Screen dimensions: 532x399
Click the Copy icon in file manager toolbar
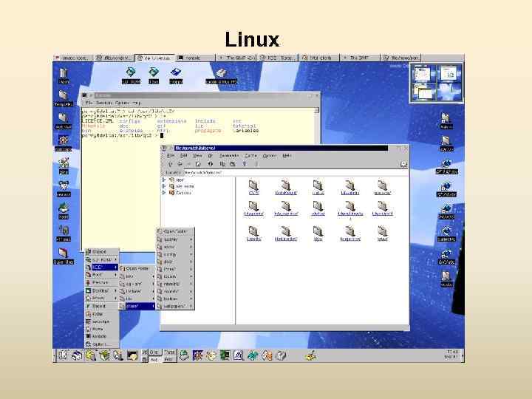pyautogui.click(x=222, y=164)
